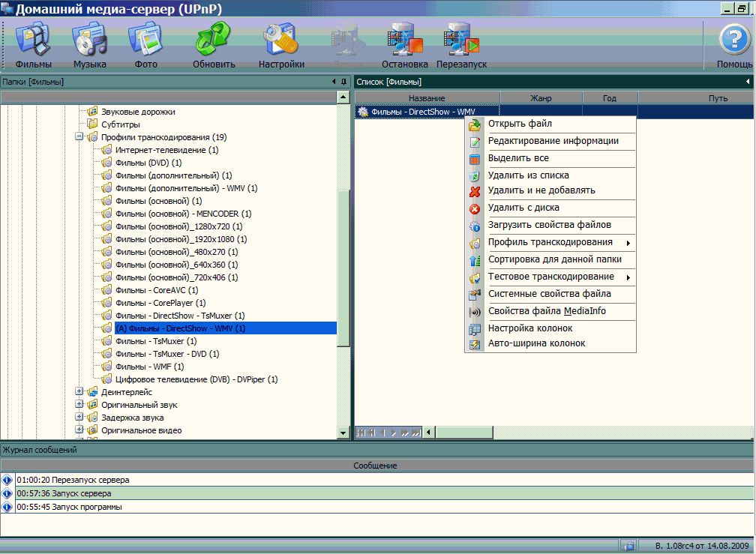The width and height of the screenshot is (756, 554).
Task: Click the Субтитры folder icon
Action: (92, 124)
